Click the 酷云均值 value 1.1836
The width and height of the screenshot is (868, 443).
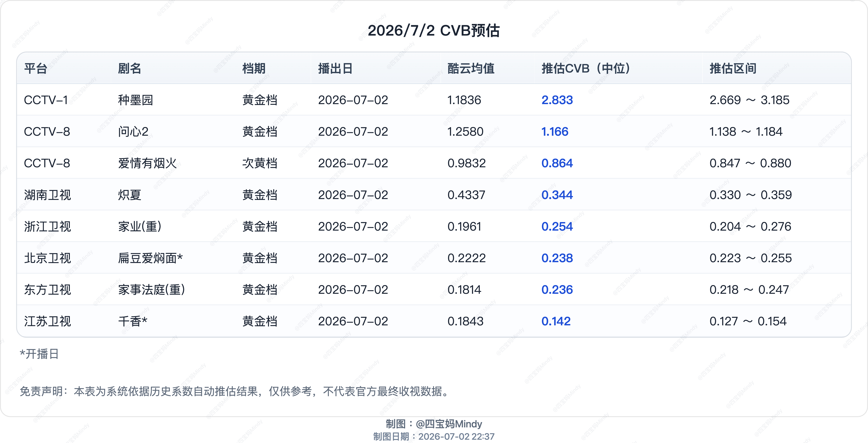[x=464, y=100]
